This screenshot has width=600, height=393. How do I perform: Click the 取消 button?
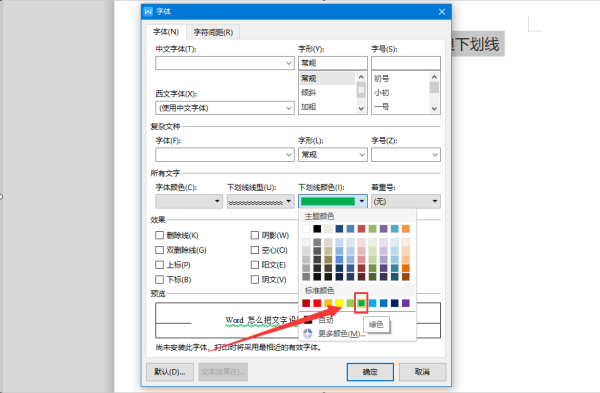coord(422,372)
